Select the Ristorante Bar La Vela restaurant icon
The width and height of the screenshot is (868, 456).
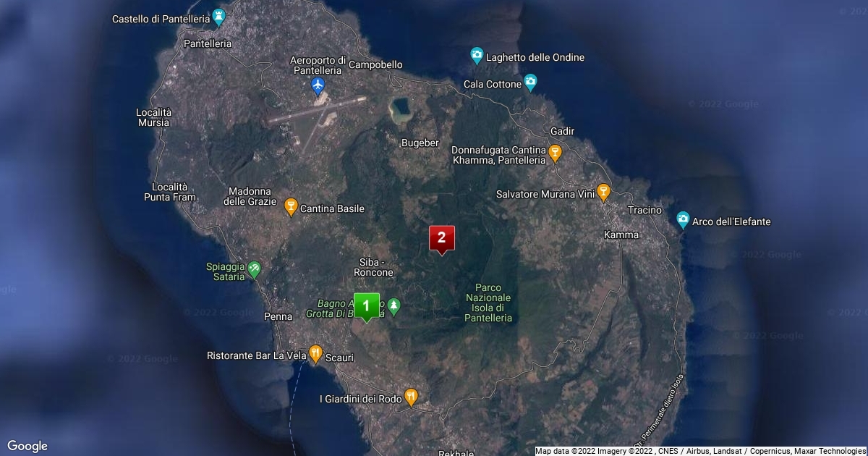point(315,355)
